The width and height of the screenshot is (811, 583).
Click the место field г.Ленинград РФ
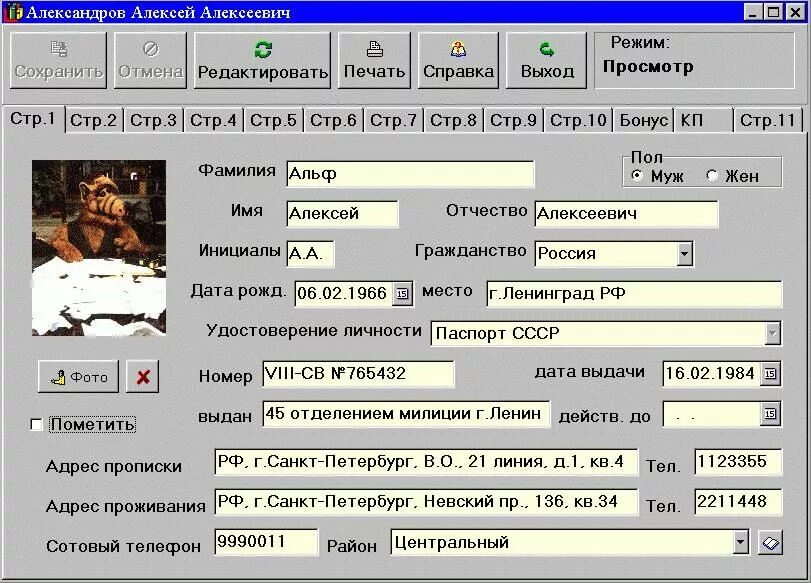click(634, 294)
